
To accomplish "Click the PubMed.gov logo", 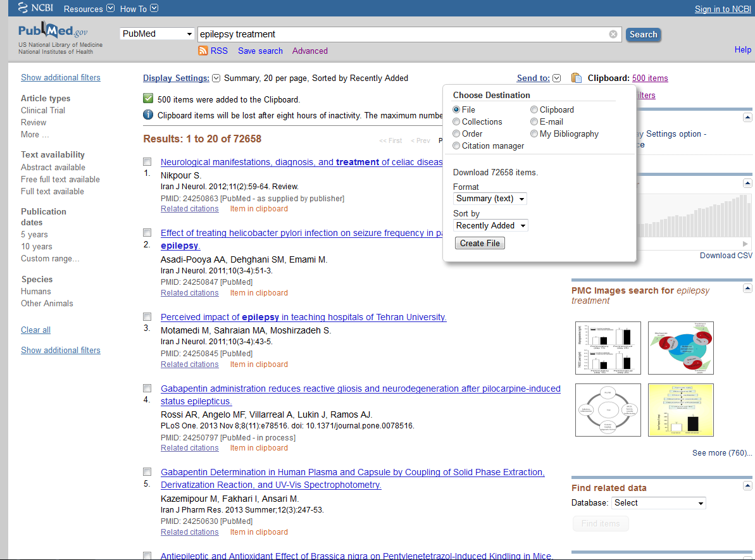I will pos(53,31).
